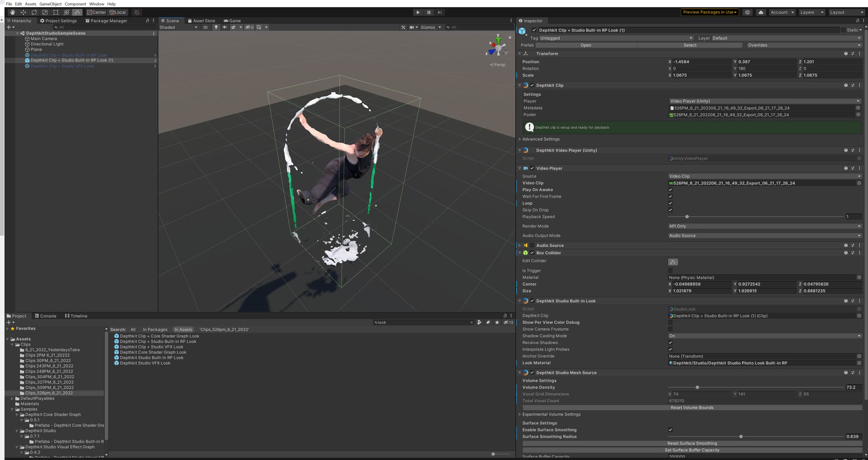Open the GameObject menu
868x460 pixels.
pos(50,4)
